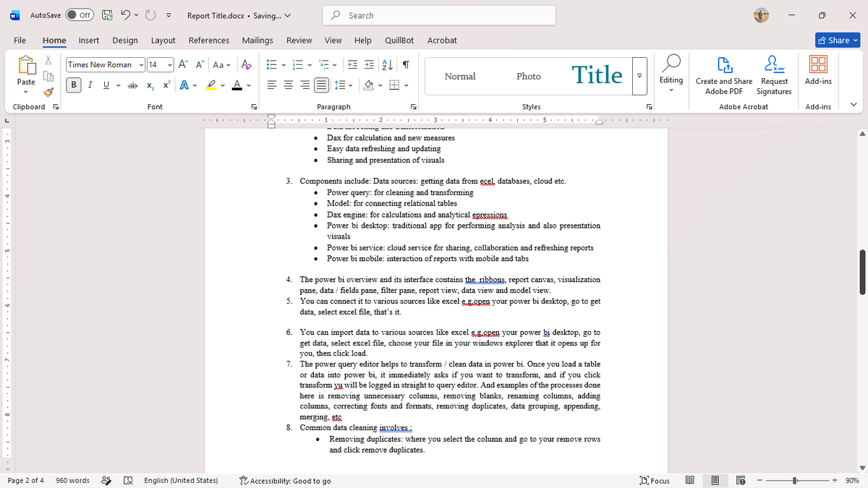868x488 pixels.
Task: Click the Numbering list icon
Action: click(x=298, y=64)
